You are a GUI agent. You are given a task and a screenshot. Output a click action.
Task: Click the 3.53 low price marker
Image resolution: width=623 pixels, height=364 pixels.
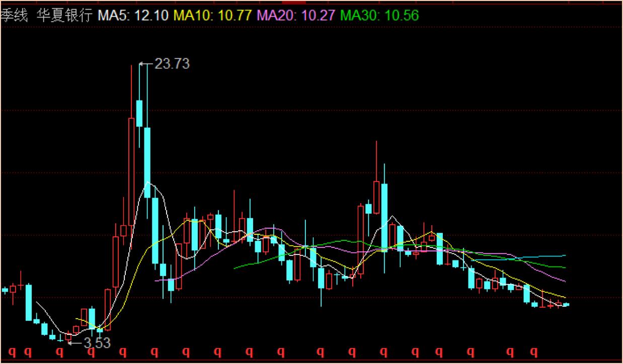coord(97,343)
